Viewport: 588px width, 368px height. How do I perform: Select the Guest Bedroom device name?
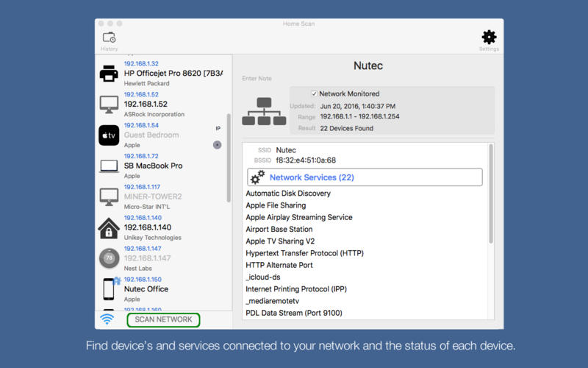tap(151, 135)
